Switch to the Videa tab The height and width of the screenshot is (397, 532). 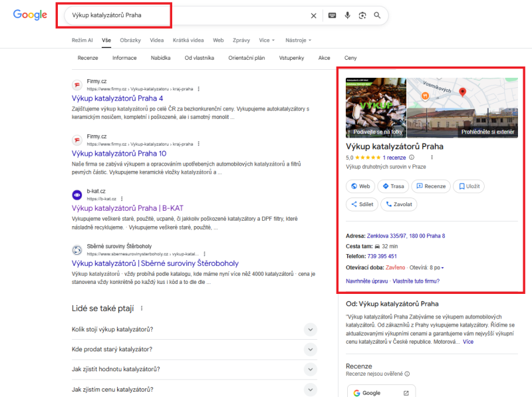157,40
